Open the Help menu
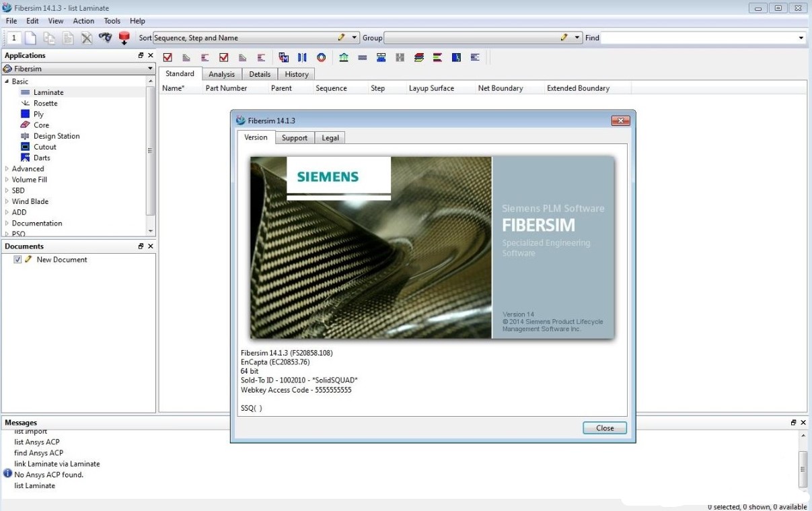This screenshot has height=511, width=812. (137, 21)
